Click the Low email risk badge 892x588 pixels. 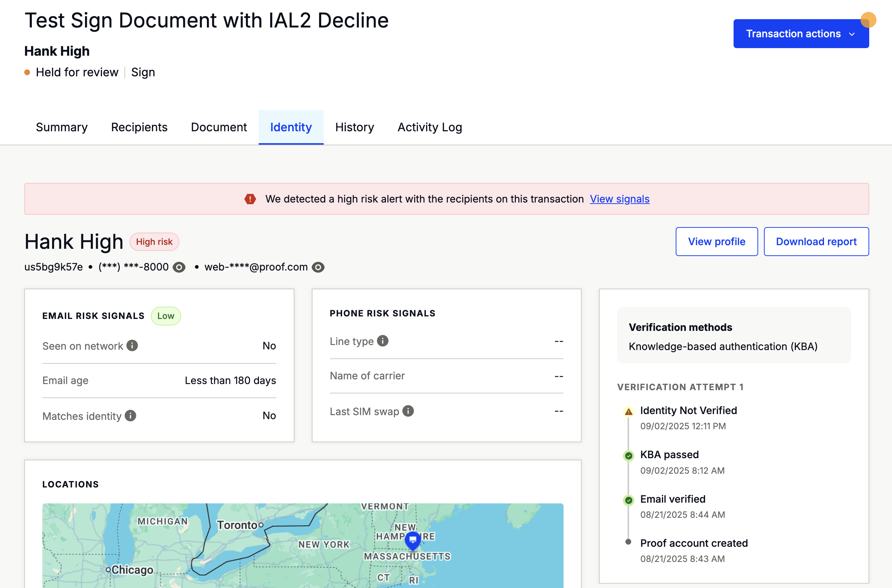point(166,316)
